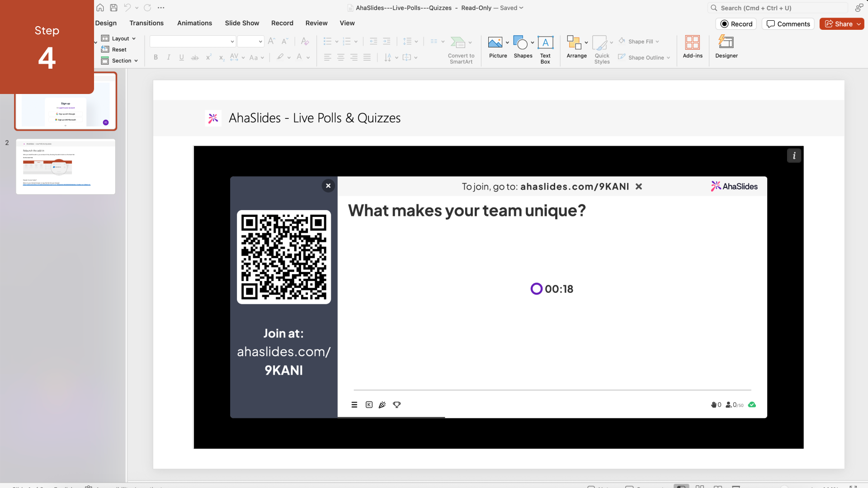Expand the Layout dropdown
The width and height of the screenshot is (868, 488).
coord(119,38)
